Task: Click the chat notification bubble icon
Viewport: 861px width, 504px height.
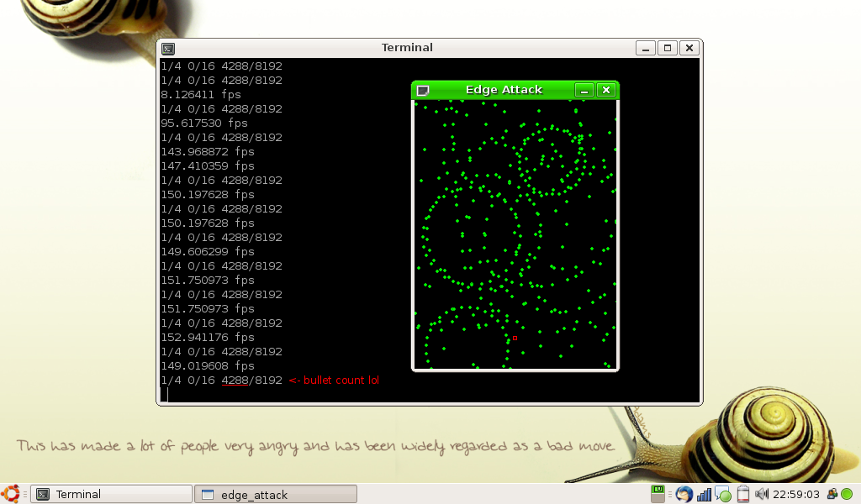Action: click(x=723, y=494)
